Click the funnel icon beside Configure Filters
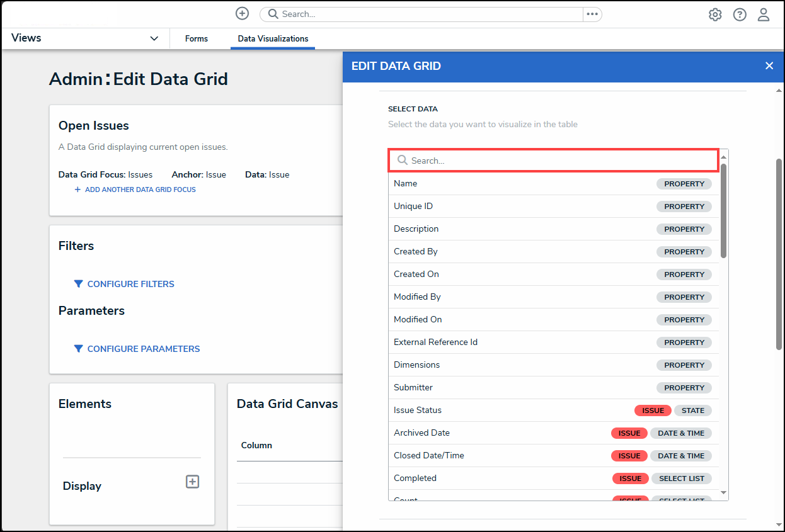 (78, 284)
